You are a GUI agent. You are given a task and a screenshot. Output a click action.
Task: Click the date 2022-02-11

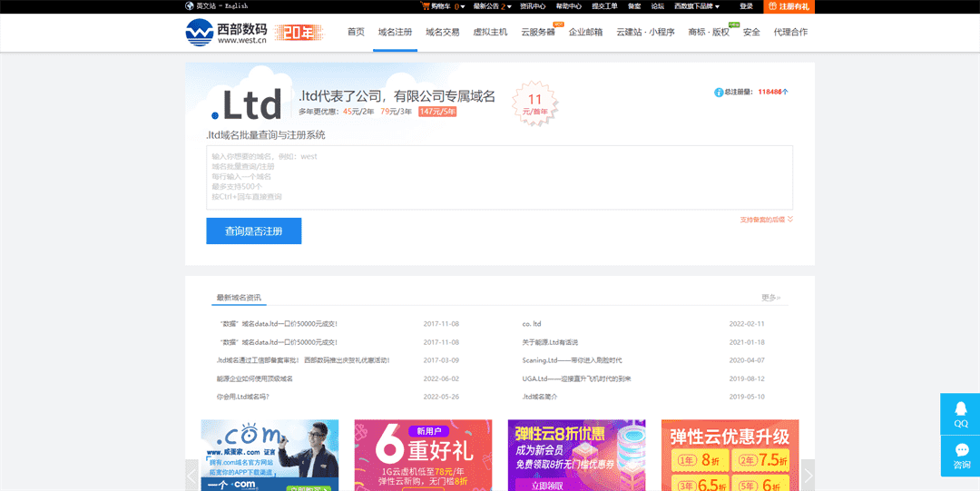pos(747,324)
